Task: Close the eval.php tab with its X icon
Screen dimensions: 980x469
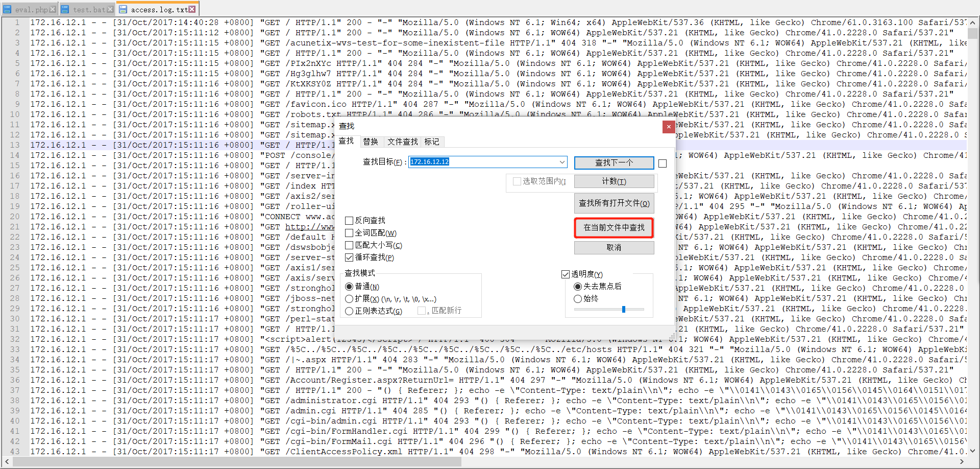Action: click(53, 9)
